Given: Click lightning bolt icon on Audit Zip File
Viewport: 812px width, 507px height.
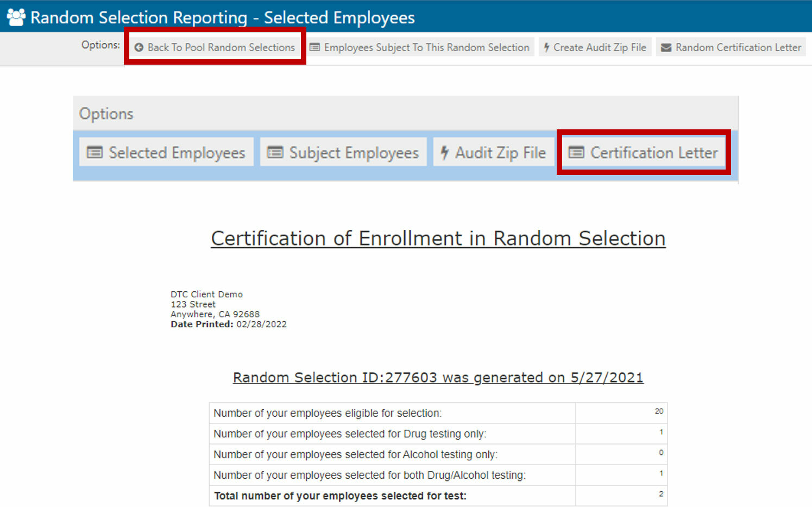Looking at the screenshot, I should pyautogui.click(x=444, y=153).
